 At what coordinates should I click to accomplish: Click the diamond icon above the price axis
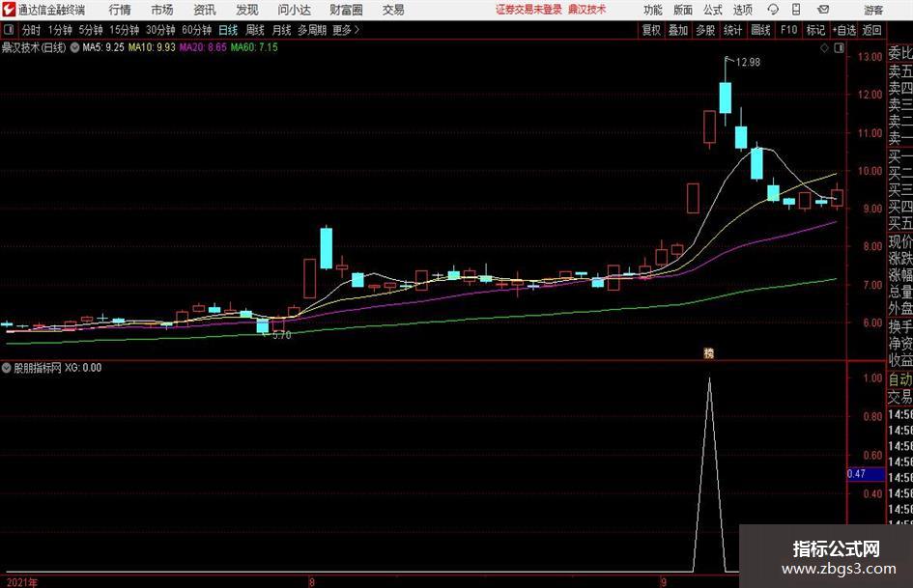click(x=824, y=48)
